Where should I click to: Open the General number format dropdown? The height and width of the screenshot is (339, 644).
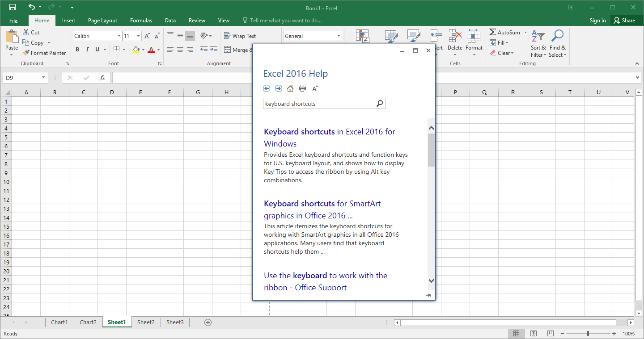coord(339,36)
